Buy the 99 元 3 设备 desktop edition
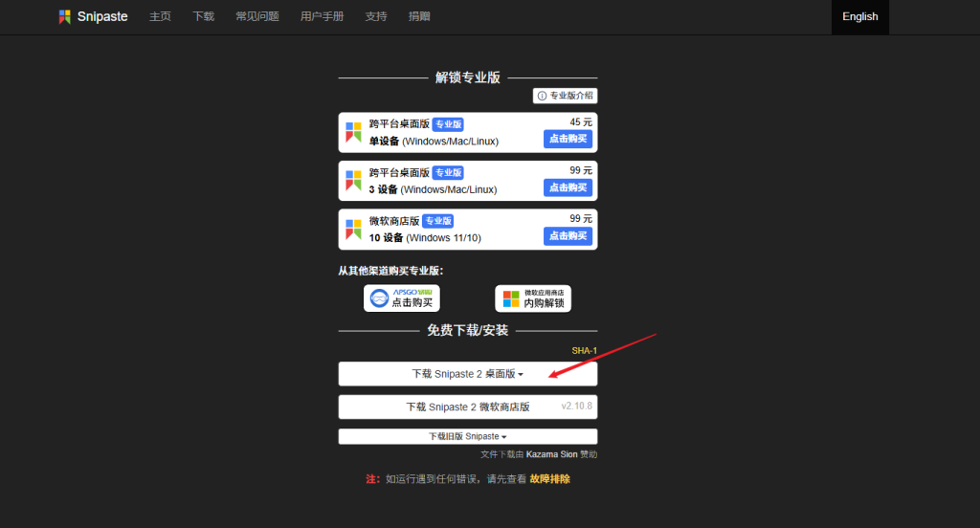This screenshot has height=528, width=980. (568, 187)
